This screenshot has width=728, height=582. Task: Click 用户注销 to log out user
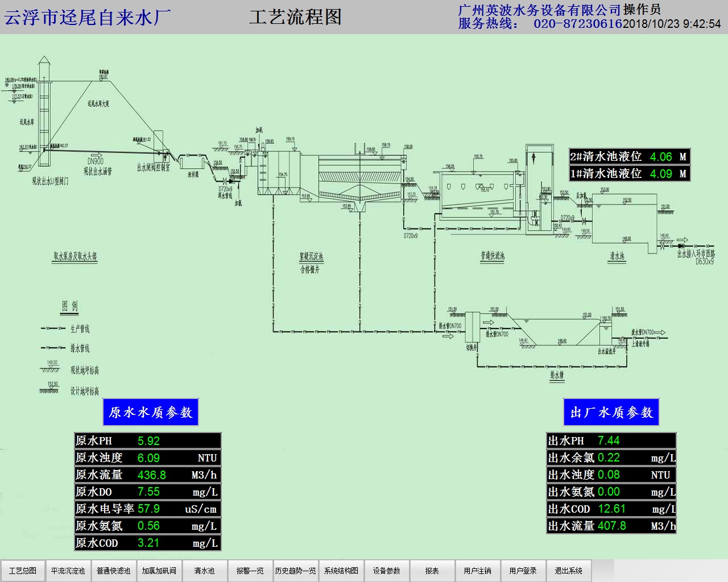click(478, 571)
